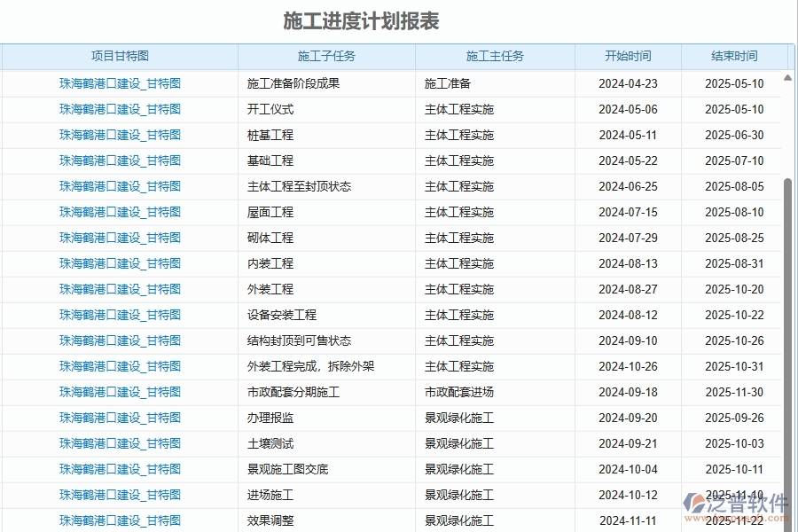Click the 施工子任务 column header

325,56
